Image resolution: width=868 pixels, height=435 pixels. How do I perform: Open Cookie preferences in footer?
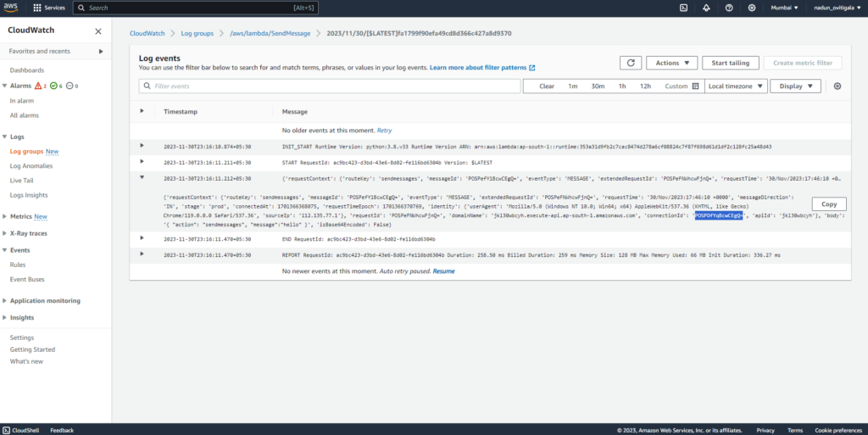pyautogui.click(x=838, y=430)
